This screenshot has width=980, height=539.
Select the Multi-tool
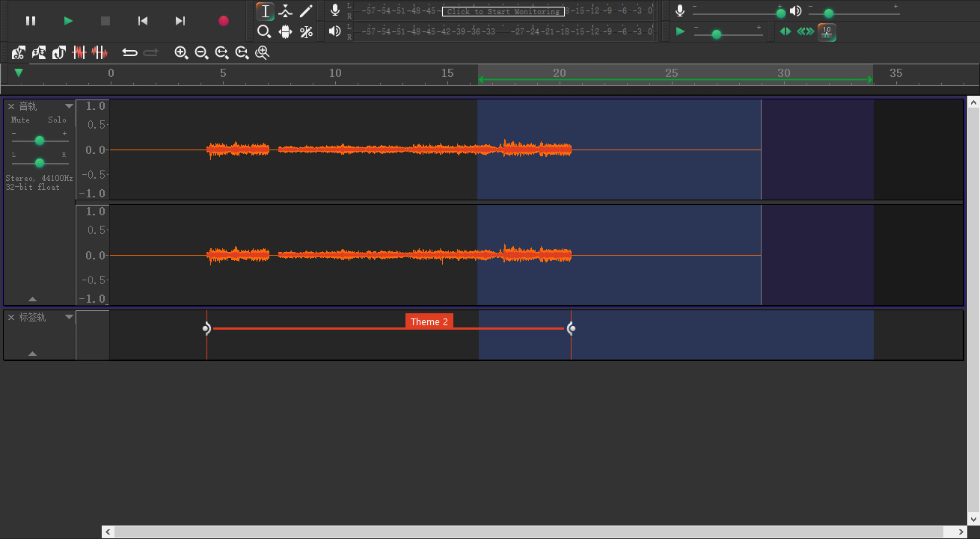(x=306, y=32)
